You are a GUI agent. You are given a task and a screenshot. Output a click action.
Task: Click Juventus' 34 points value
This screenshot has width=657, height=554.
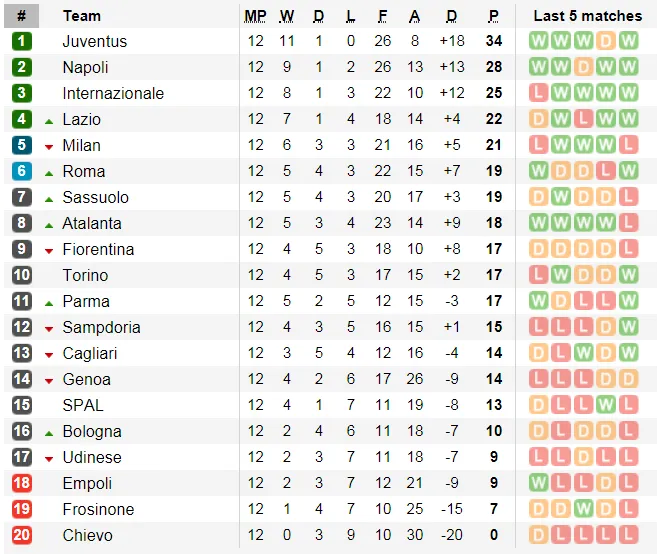(x=494, y=41)
